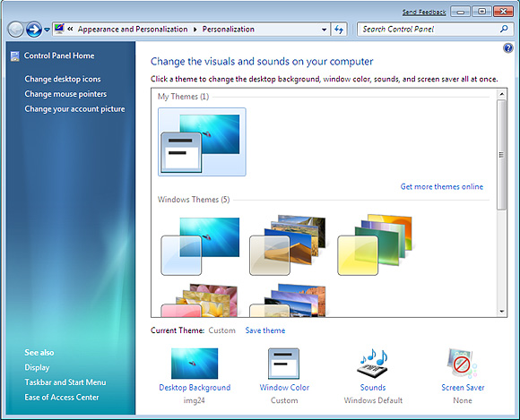Click the themes list scrollbar down arrow
The height and width of the screenshot is (420, 520).
coord(501,312)
